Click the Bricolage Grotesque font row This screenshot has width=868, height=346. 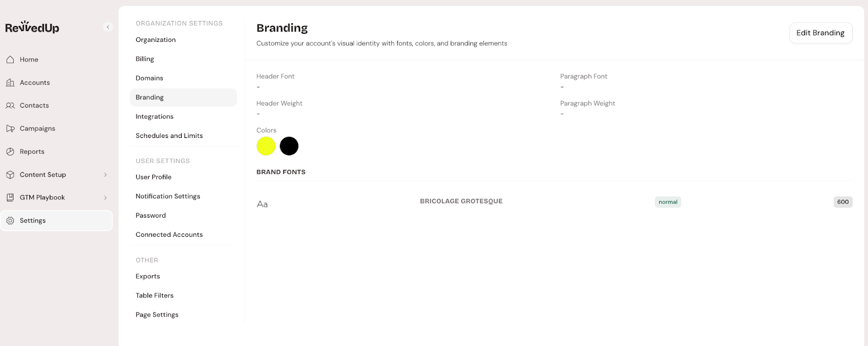[x=461, y=202]
